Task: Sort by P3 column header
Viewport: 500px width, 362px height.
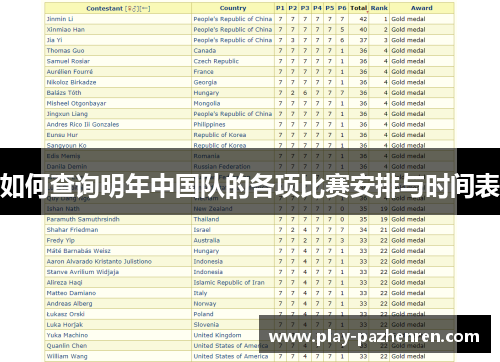Action: tap(305, 8)
